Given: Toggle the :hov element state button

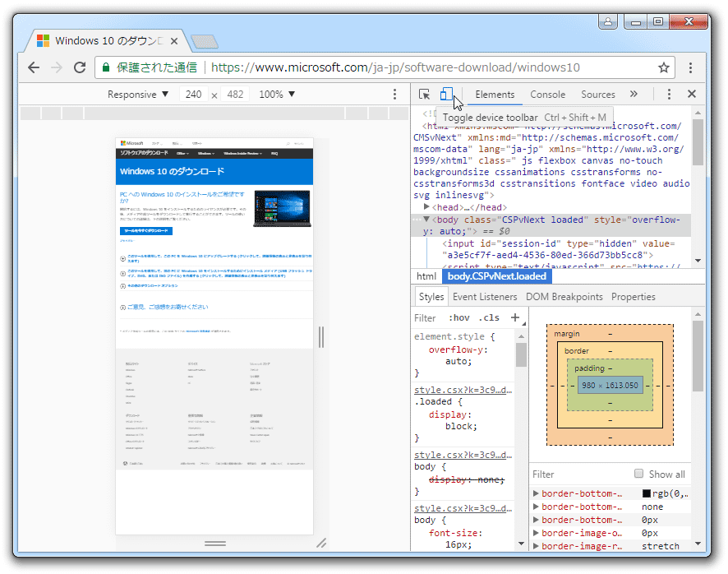Looking at the screenshot, I should [458, 318].
